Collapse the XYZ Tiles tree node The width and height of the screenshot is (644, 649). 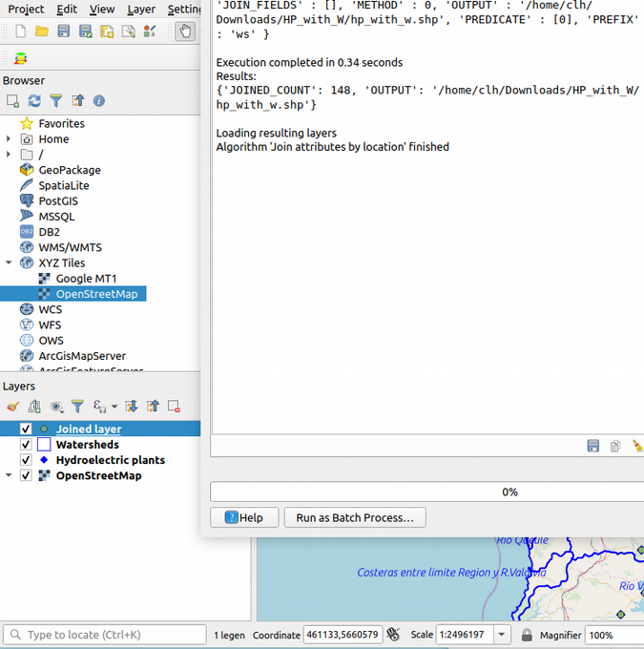[10, 262]
